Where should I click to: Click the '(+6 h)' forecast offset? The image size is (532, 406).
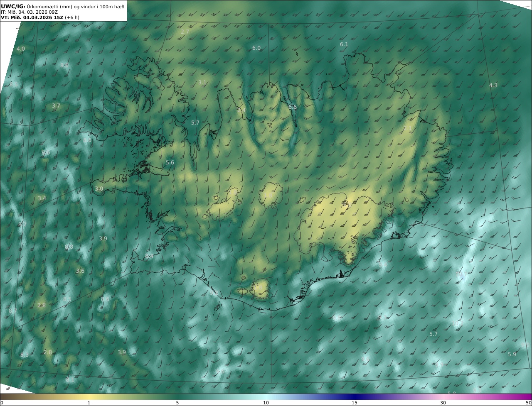pos(72,17)
